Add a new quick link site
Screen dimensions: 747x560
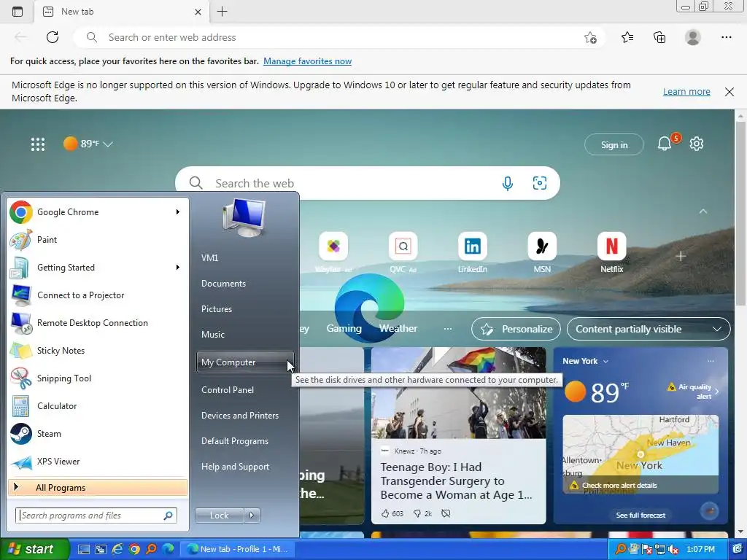(681, 256)
